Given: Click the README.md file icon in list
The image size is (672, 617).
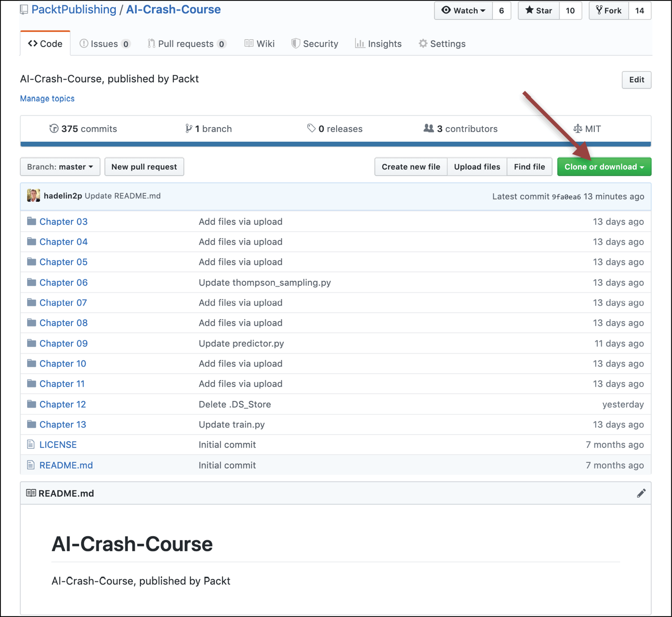Looking at the screenshot, I should click(x=31, y=465).
